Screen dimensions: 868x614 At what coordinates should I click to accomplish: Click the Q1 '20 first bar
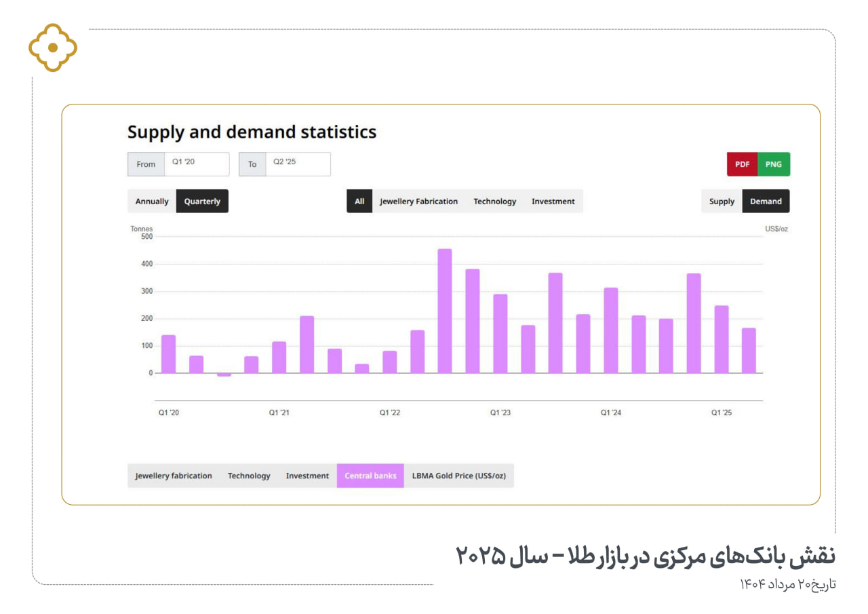pyautogui.click(x=169, y=354)
